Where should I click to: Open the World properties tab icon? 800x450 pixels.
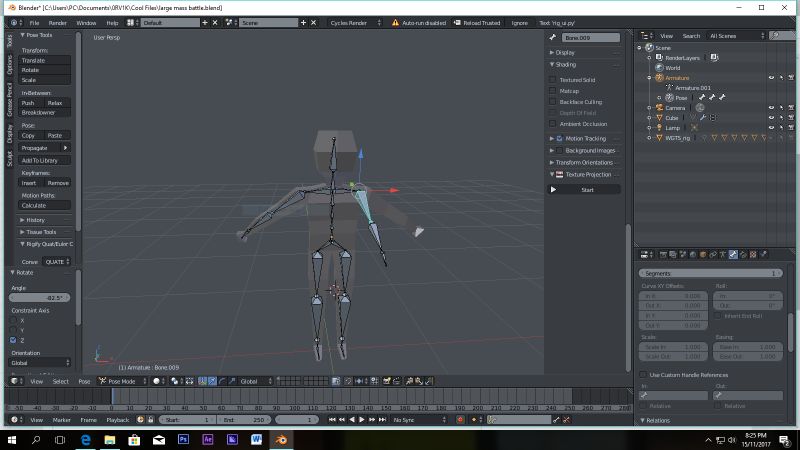[x=692, y=254]
